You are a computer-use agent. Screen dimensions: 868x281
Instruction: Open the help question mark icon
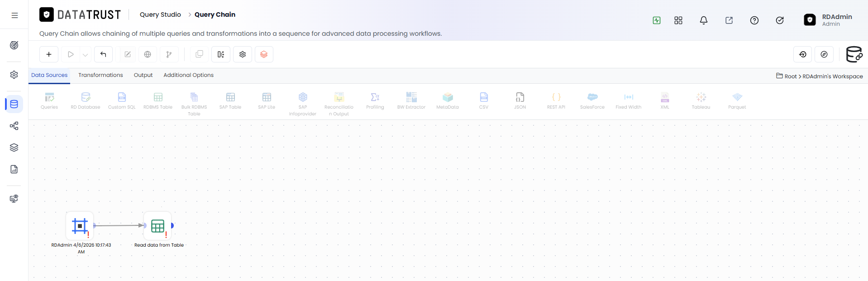(x=754, y=20)
